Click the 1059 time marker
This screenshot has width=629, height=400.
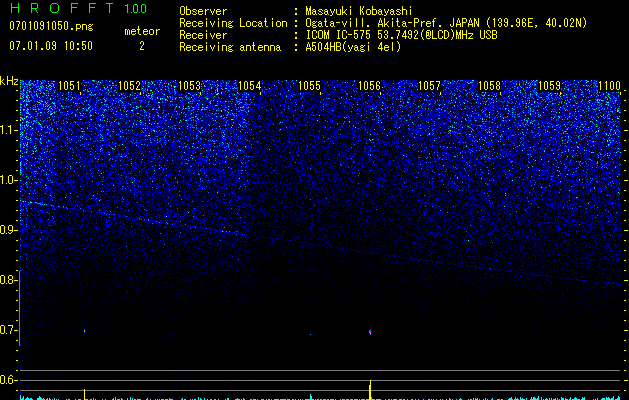point(549,86)
